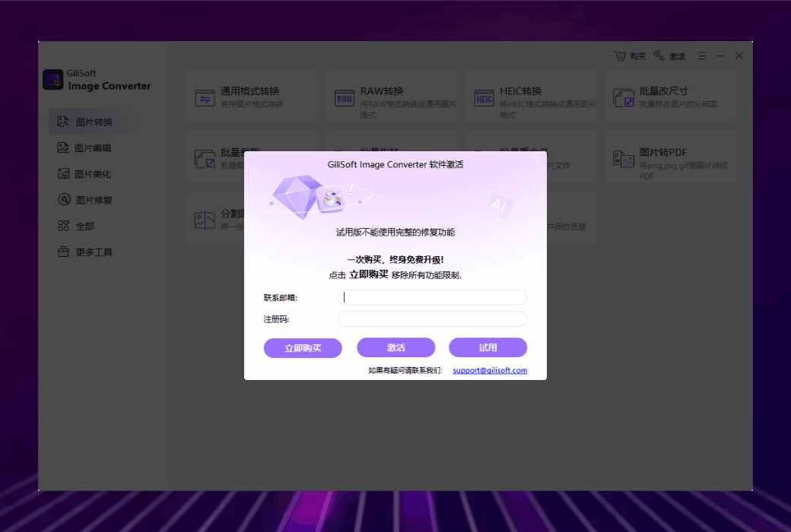Click the 更多工具 toolbox icon
Screen dimensions: 791x532
point(63,252)
